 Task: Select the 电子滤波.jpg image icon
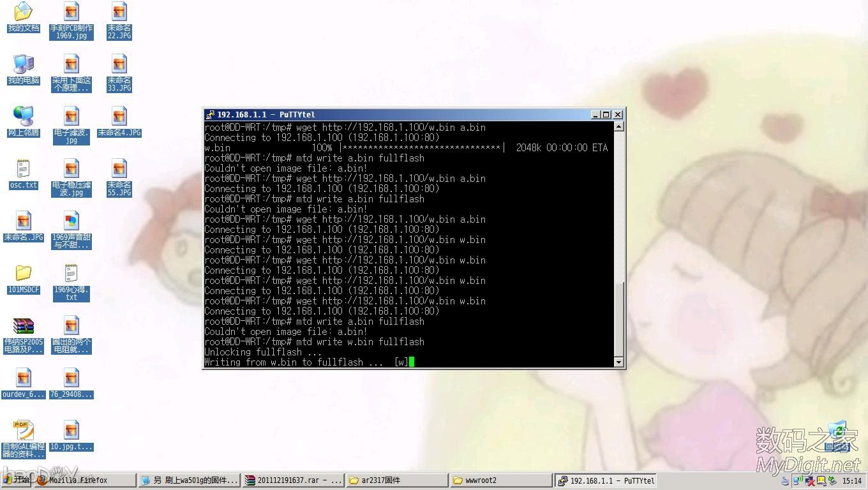[71, 116]
